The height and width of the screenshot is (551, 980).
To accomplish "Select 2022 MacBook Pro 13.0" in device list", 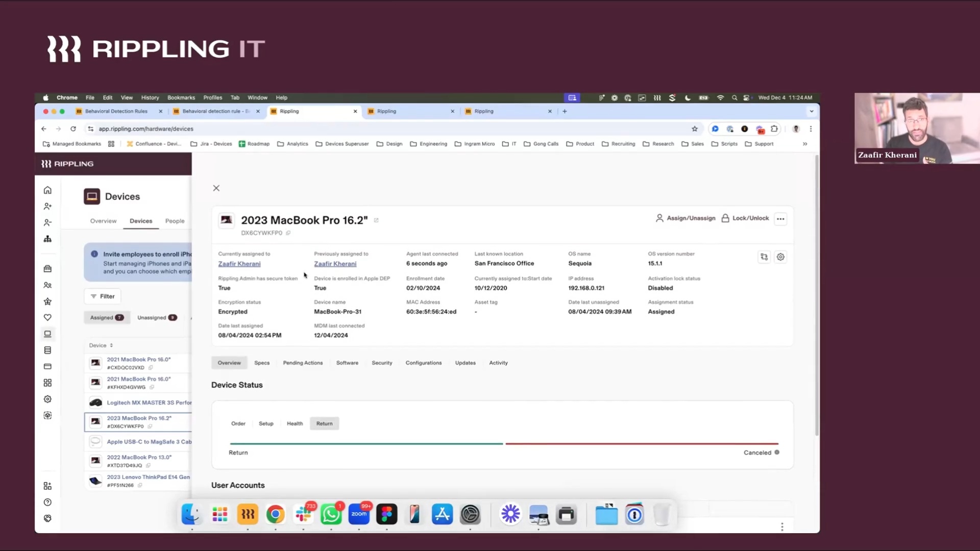I will coord(139,457).
